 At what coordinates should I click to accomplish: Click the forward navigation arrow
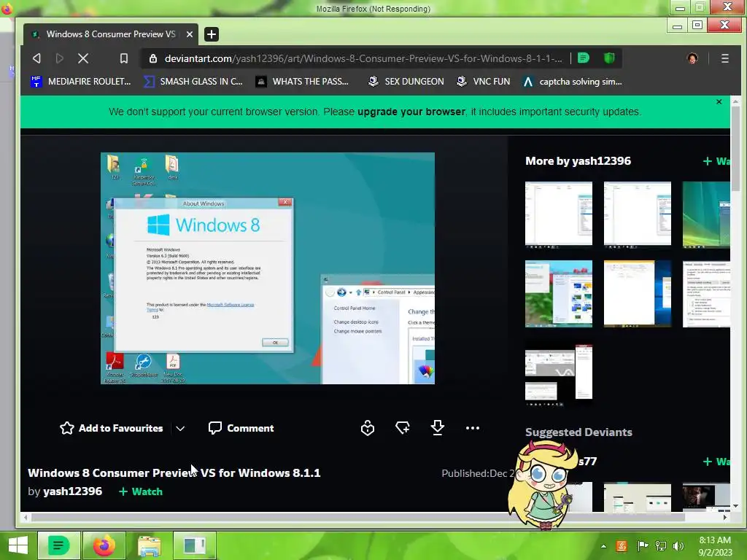point(60,58)
